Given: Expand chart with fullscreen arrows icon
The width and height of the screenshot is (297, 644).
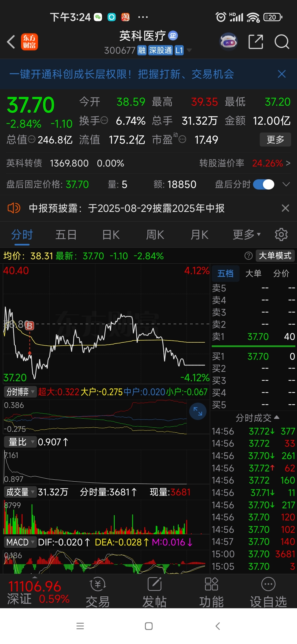Looking at the screenshot, I should click(198, 411).
